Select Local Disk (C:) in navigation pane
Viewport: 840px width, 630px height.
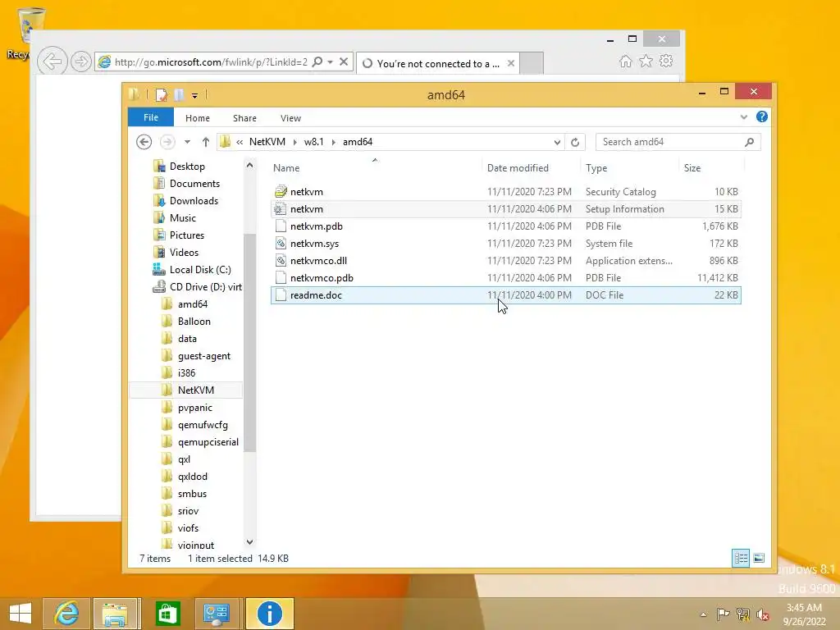click(200, 269)
